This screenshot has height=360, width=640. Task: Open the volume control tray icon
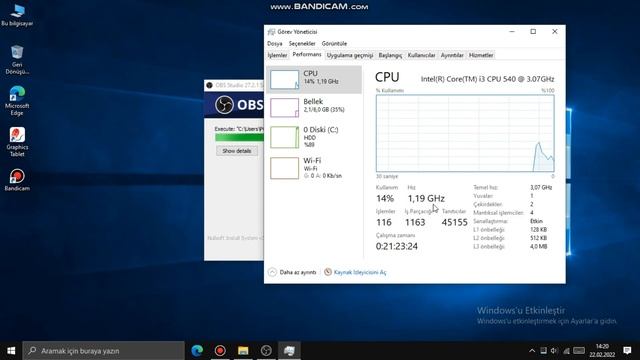(x=554, y=351)
